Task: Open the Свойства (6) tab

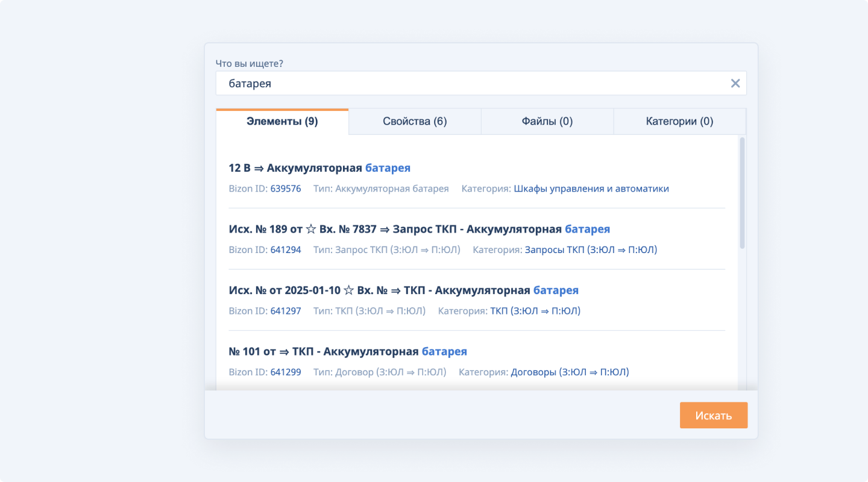Action: pyautogui.click(x=415, y=122)
